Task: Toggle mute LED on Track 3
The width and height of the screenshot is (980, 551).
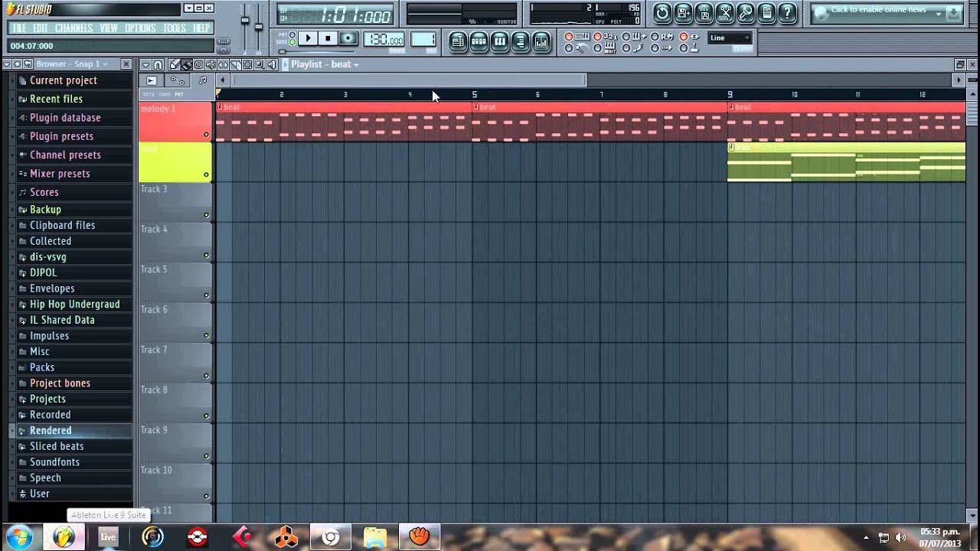Action: [206, 215]
